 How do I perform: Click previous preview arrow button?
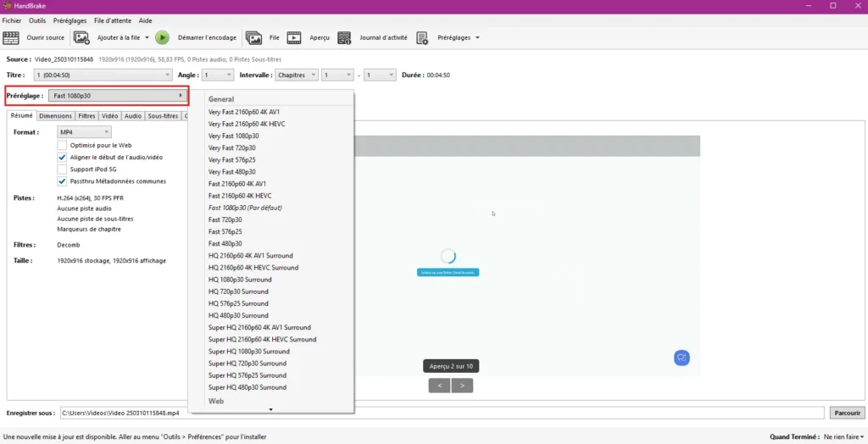pos(440,386)
